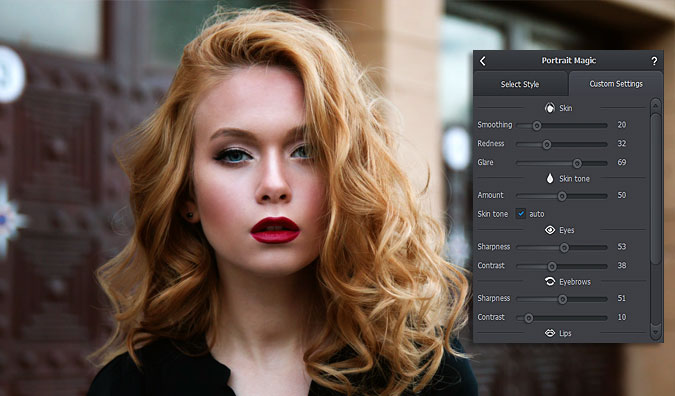
Task: Click the Redness value 32
Action: [622, 143]
